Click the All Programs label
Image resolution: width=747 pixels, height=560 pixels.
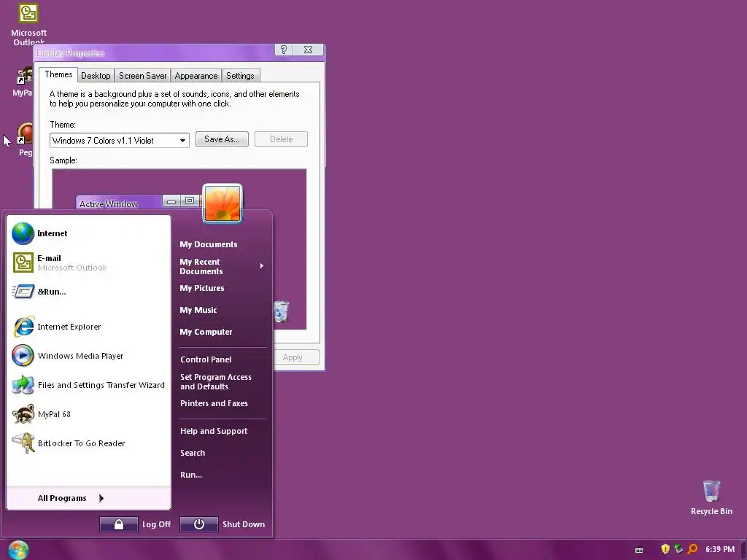62,498
